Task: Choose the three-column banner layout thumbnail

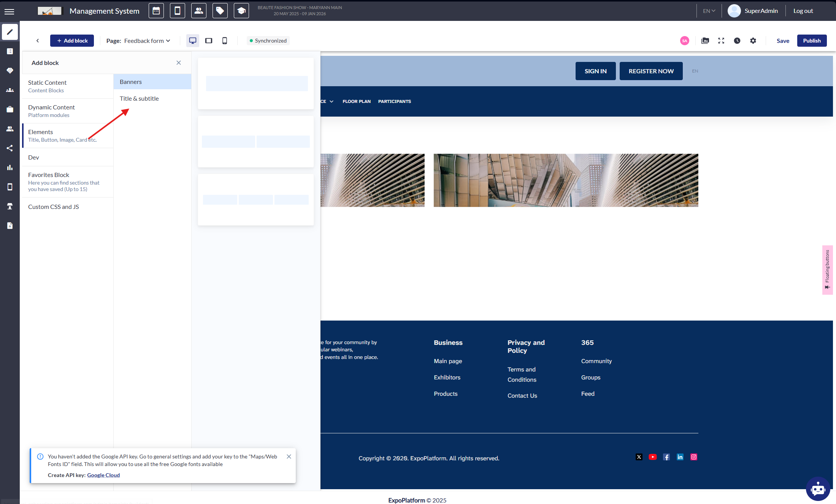Action: (255, 199)
